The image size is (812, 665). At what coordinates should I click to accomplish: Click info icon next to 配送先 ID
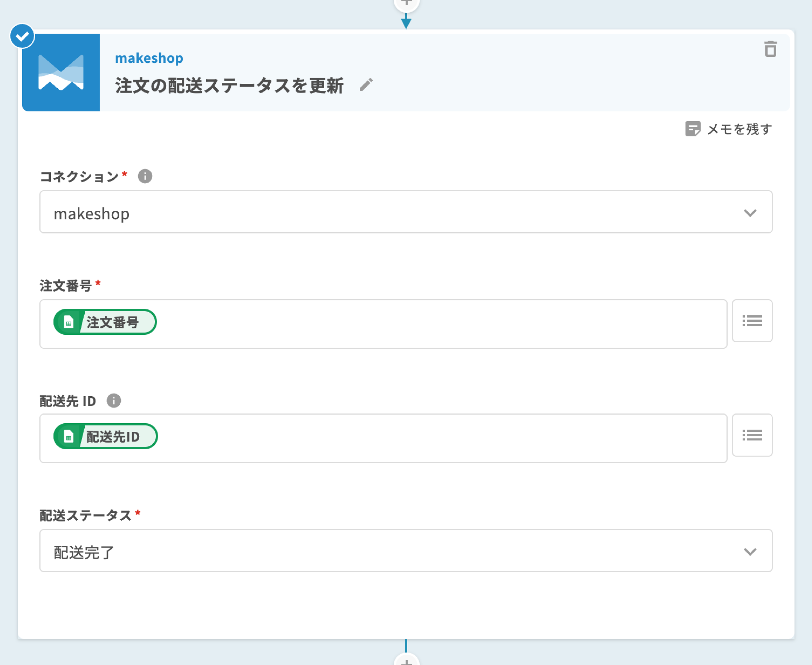113,401
